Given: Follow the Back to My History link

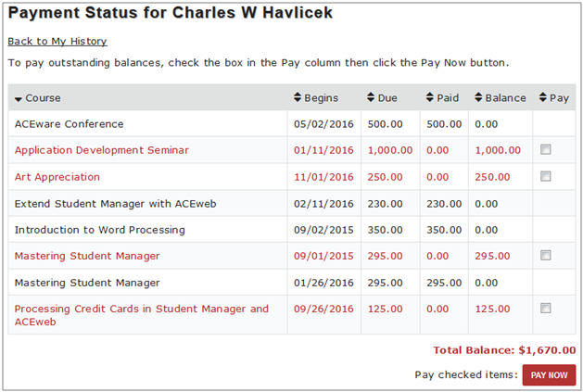Looking at the screenshot, I should (x=57, y=41).
